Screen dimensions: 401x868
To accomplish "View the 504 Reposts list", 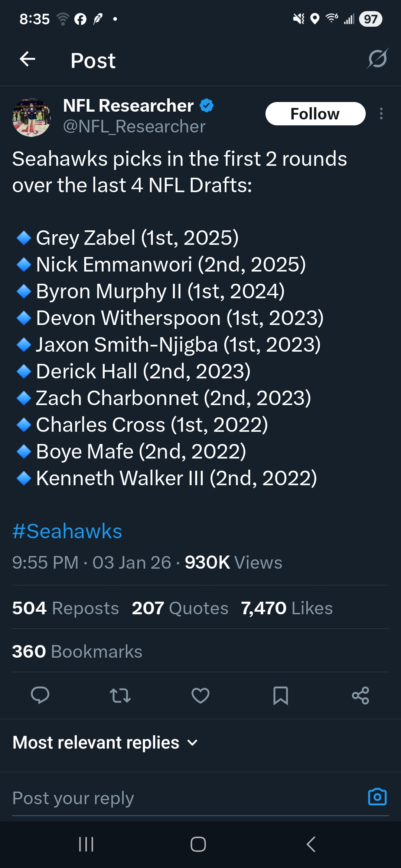I will [66, 608].
